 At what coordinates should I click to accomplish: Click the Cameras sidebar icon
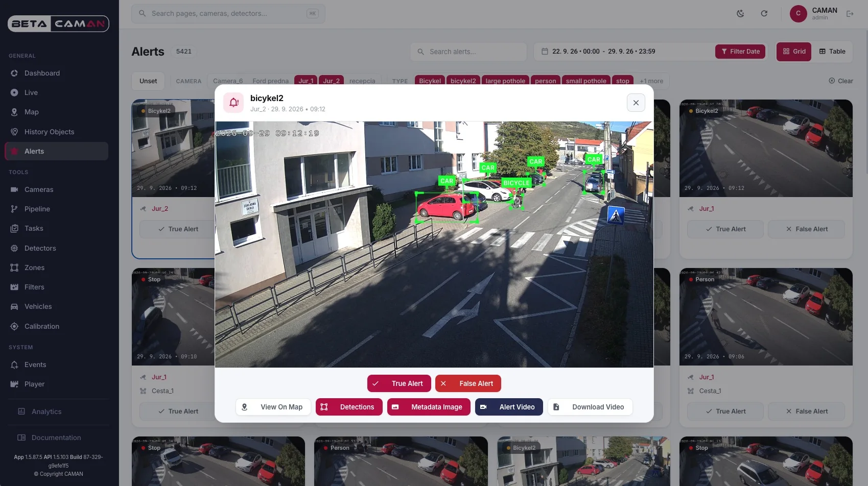click(14, 190)
